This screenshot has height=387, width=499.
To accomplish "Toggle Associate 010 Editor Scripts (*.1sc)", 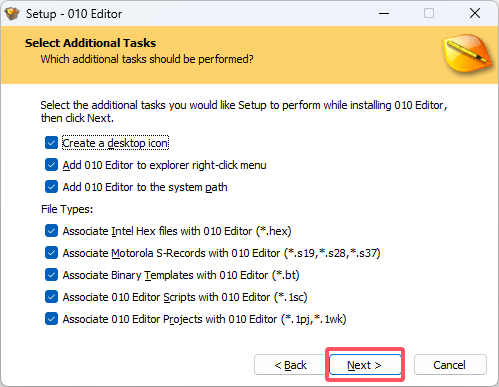I will click(51, 297).
